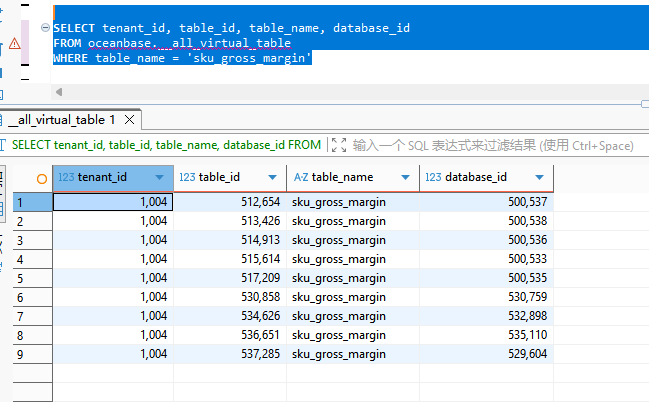Click the expand filter panel icon
The height and width of the screenshot is (402, 649).
point(339,145)
